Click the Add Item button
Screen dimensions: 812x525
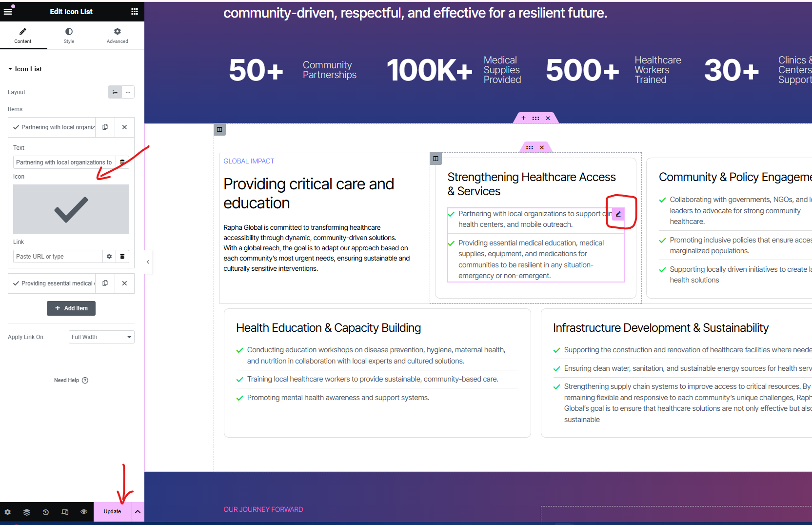[71, 308]
